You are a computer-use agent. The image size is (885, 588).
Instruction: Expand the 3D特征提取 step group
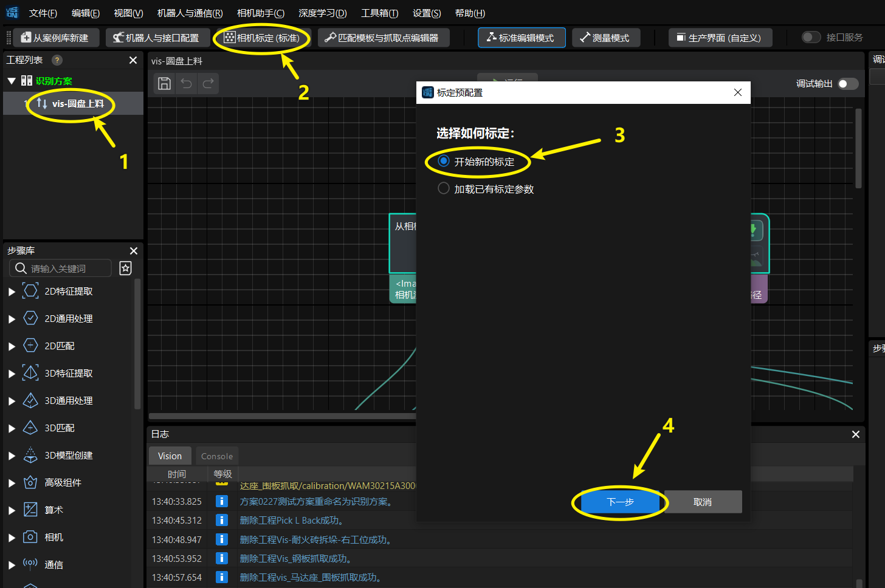pyautogui.click(x=12, y=374)
